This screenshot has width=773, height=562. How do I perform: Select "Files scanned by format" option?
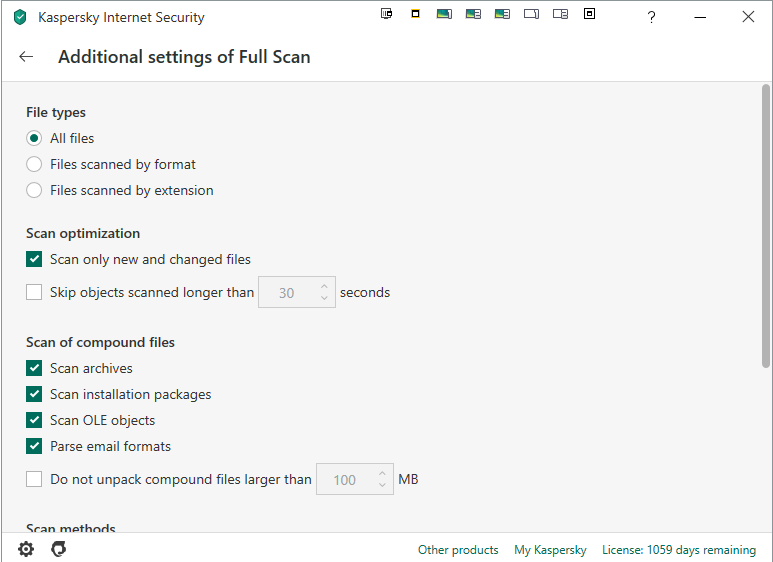click(34, 164)
